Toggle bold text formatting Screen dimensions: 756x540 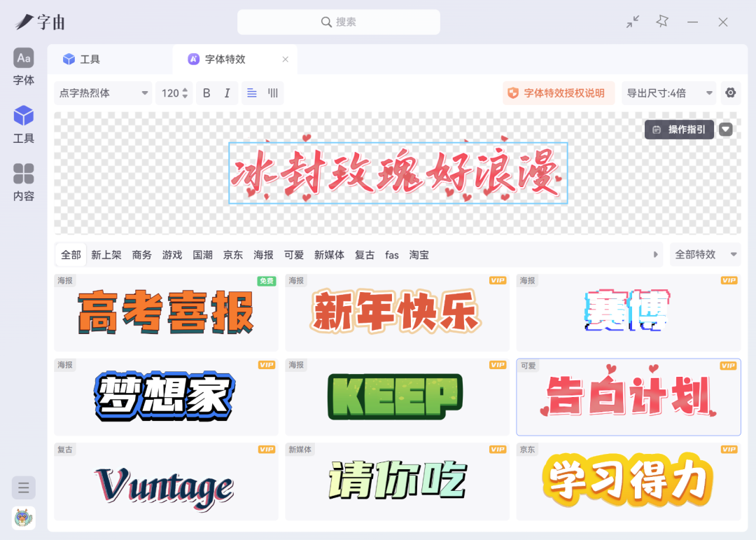click(206, 93)
